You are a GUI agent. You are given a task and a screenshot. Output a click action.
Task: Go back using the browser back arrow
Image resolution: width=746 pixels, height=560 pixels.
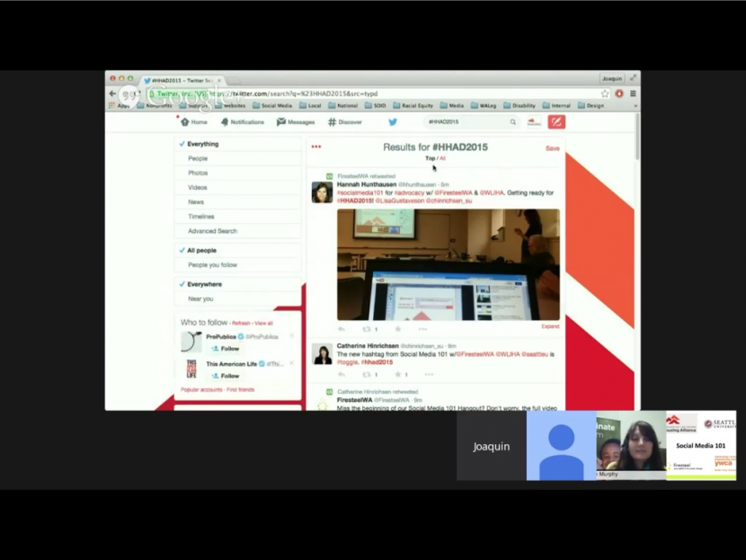tap(112, 93)
